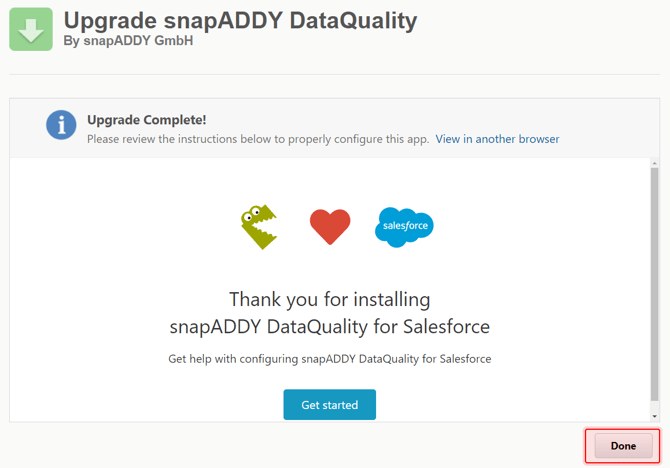Click the 'Upgrade snapADDY DataQuality' page title
The width and height of the screenshot is (670, 468).
[x=240, y=20]
